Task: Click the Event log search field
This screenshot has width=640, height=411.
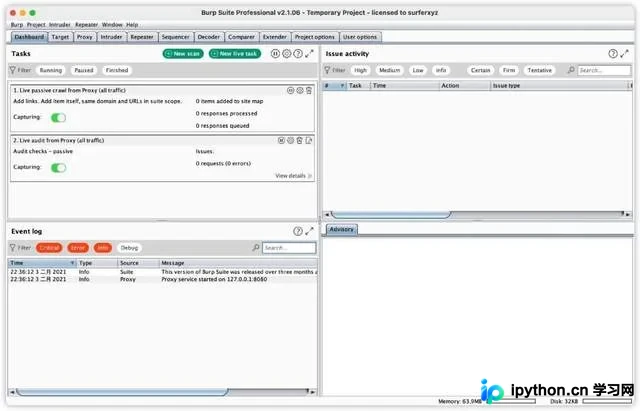Action: tap(289, 248)
